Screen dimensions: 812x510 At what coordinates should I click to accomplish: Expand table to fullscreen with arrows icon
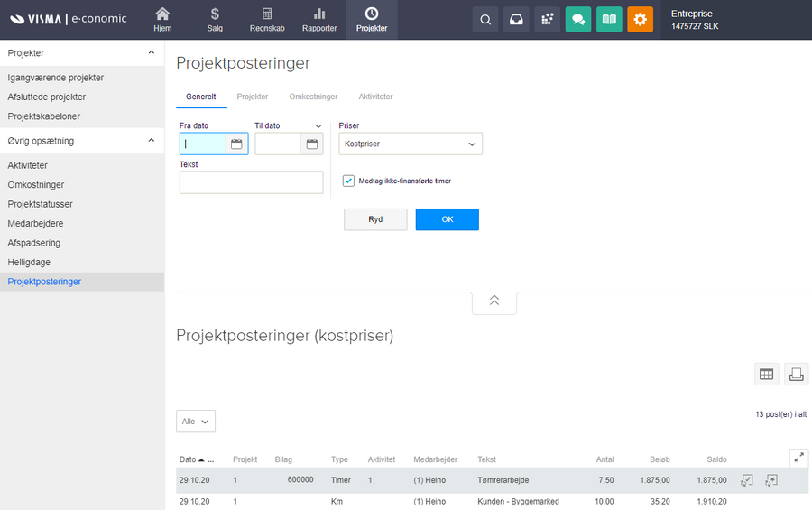(x=798, y=458)
